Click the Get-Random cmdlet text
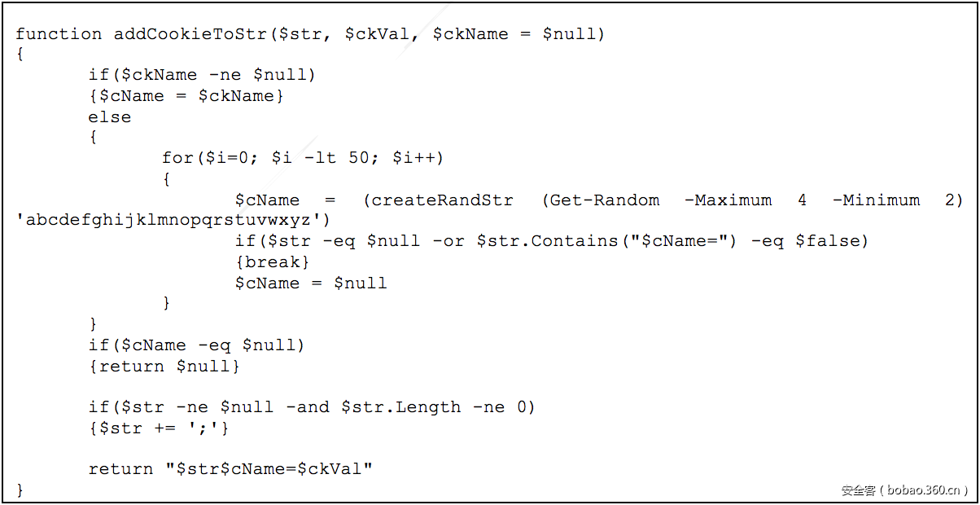Viewport: 980px width, 505px height. tap(605, 200)
